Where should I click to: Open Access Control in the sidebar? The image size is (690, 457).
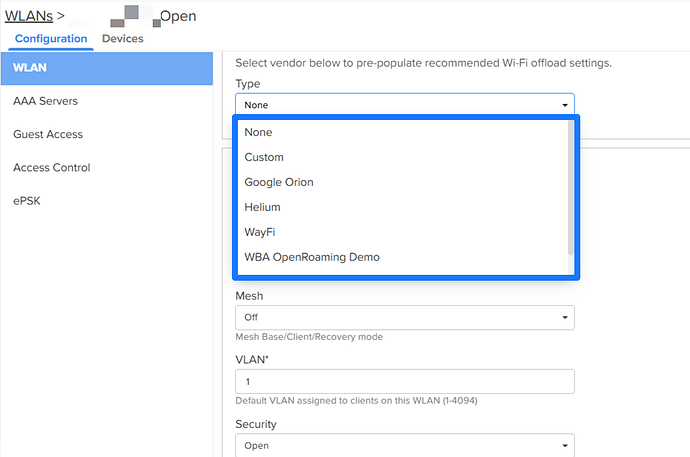[51, 167]
